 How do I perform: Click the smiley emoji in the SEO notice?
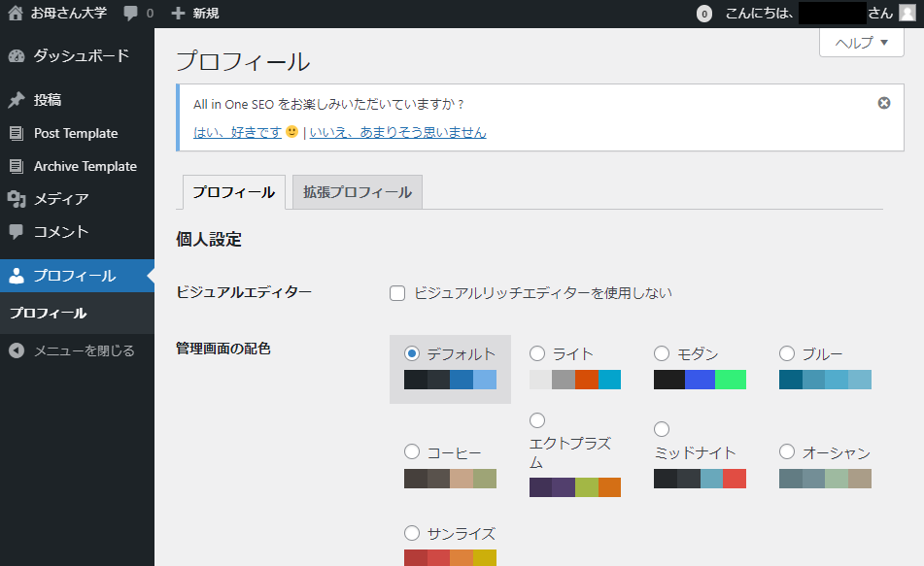(x=291, y=131)
